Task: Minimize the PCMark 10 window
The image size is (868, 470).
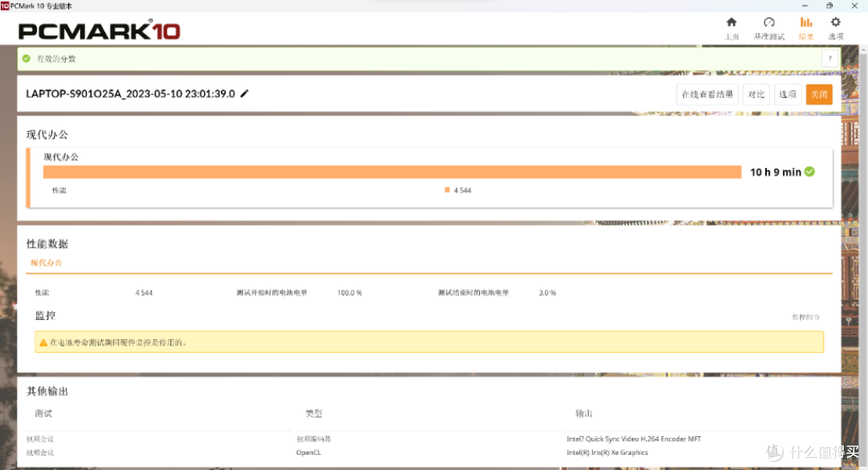Action: click(x=805, y=6)
